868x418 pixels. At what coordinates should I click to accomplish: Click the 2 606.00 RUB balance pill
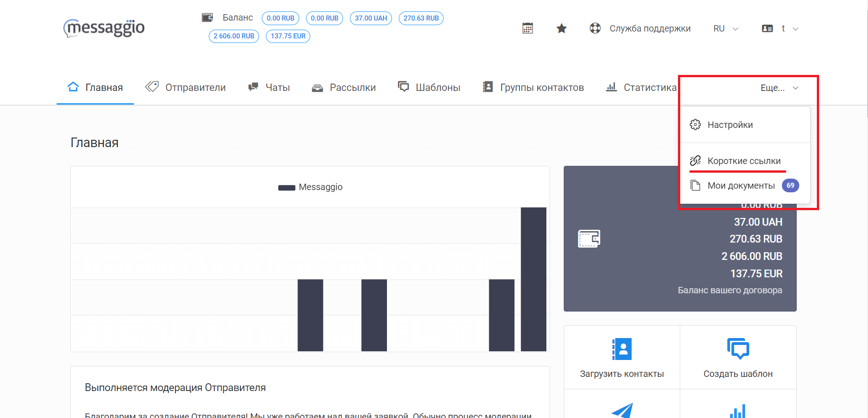(234, 36)
